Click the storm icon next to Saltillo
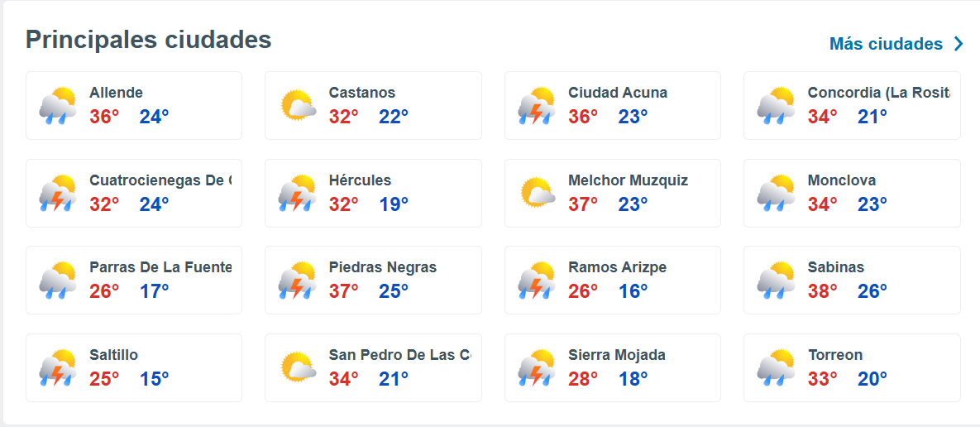Screen dimensions: 980x427 pos(57,367)
